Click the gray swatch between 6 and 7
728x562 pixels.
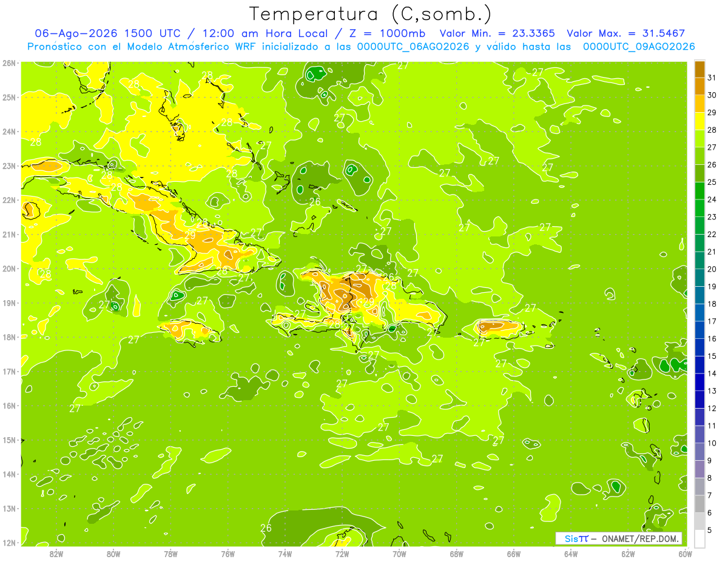[699, 504]
